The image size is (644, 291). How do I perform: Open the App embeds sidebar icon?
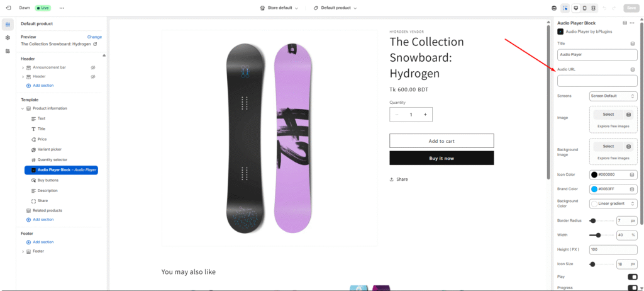click(8, 51)
